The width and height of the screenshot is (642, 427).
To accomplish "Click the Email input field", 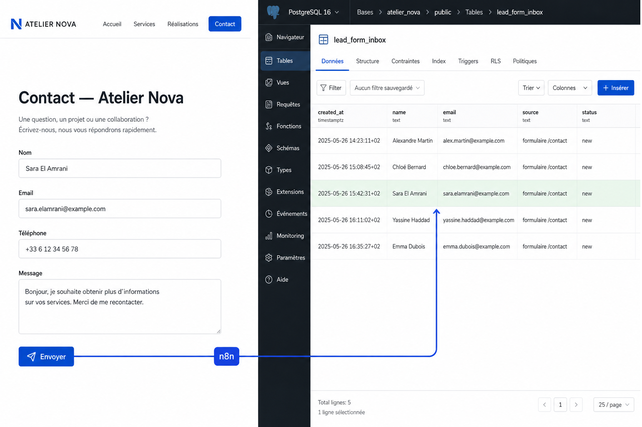I will 120,209.
